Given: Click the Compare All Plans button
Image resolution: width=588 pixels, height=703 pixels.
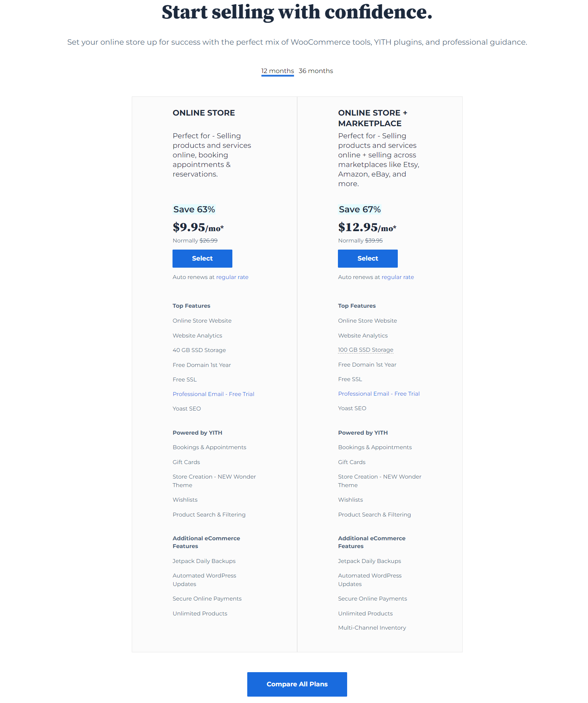Looking at the screenshot, I should click(297, 684).
